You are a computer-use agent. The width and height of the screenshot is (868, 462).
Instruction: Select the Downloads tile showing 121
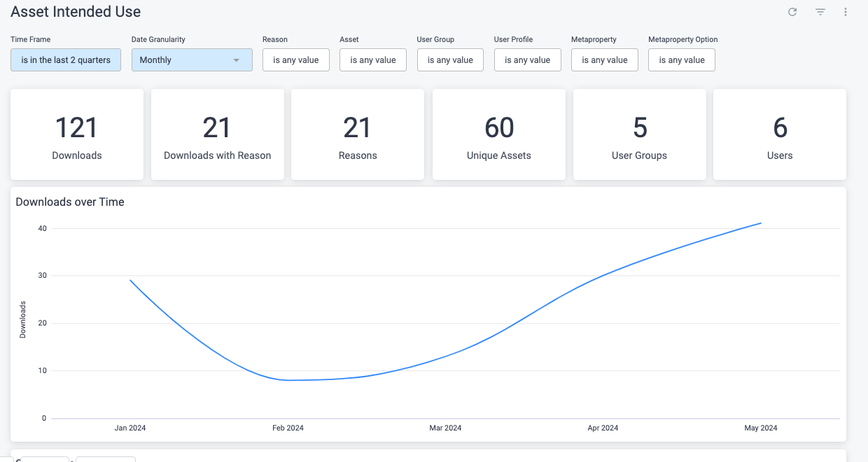pos(76,134)
